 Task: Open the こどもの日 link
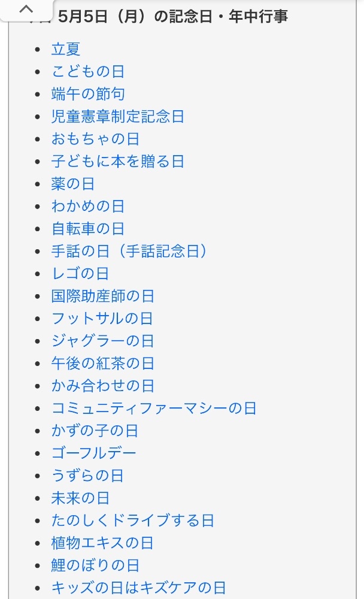(88, 72)
